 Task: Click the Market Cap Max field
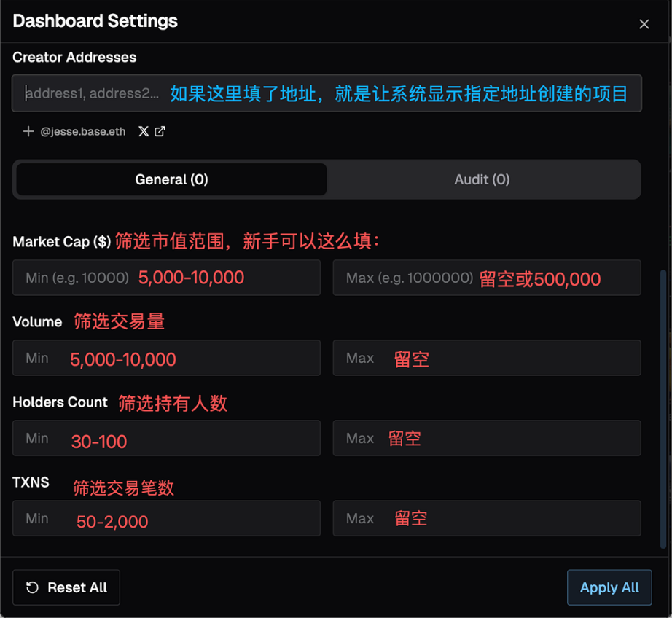[x=487, y=278]
